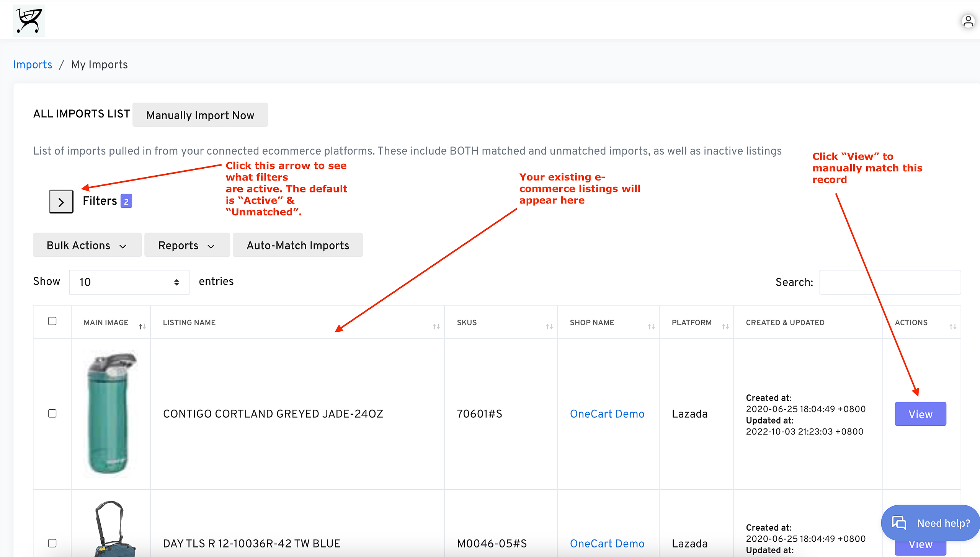980x557 pixels.
Task: Sort by Main Image column arrows
Action: click(x=142, y=326)
